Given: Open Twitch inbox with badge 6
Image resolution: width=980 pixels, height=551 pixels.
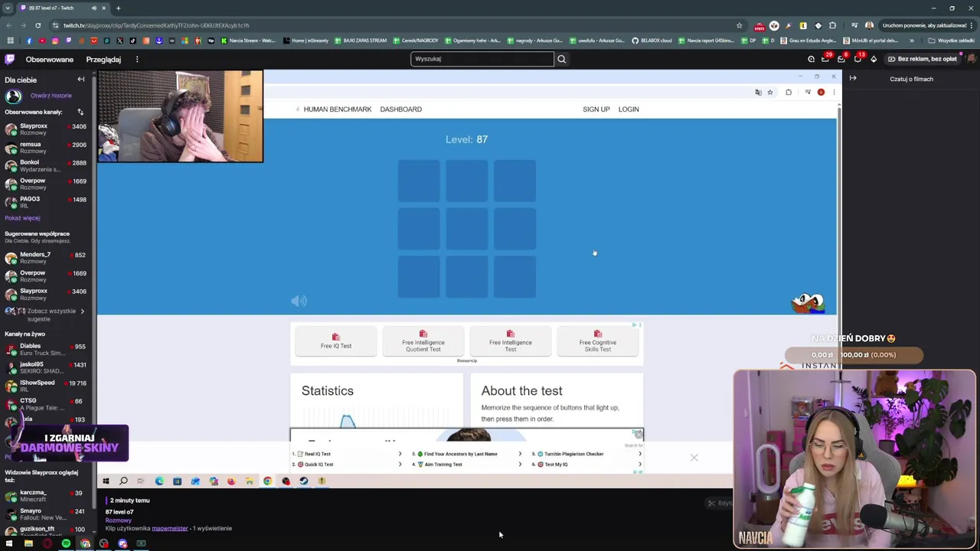Looking at the screenshot, I should point(841,59).
